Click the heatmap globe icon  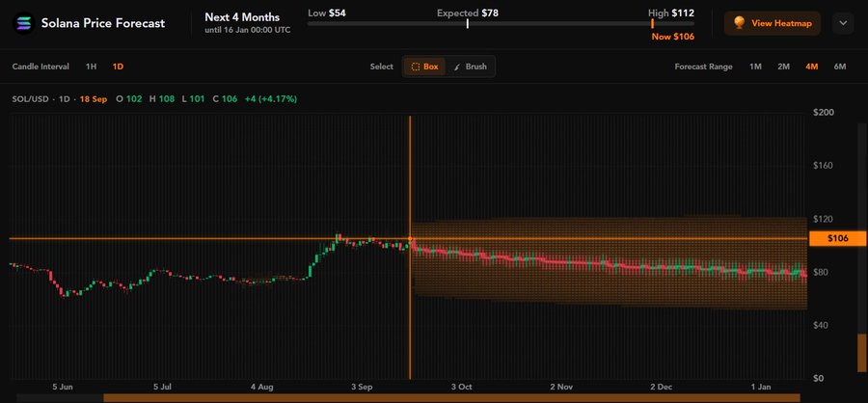739,23
